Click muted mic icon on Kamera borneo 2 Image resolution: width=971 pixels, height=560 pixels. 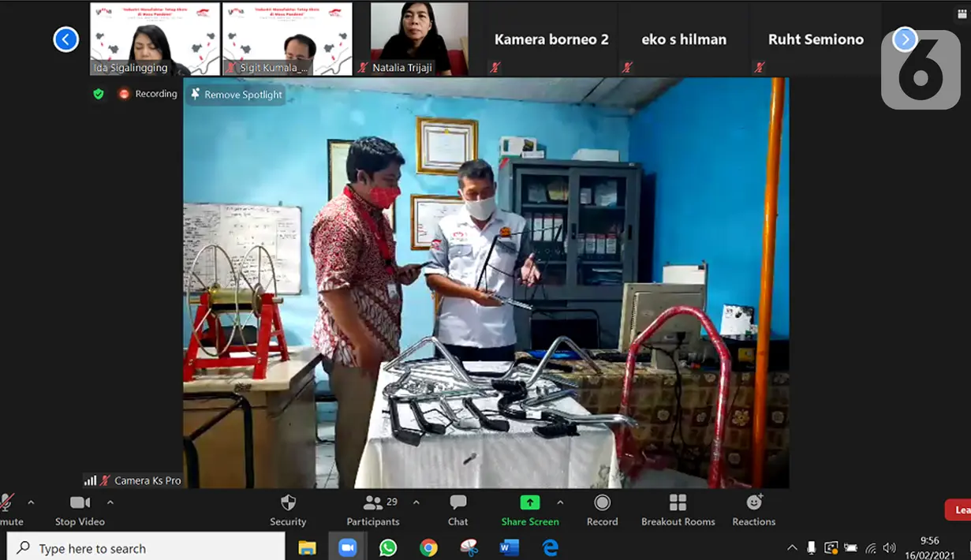coord(495,68)
